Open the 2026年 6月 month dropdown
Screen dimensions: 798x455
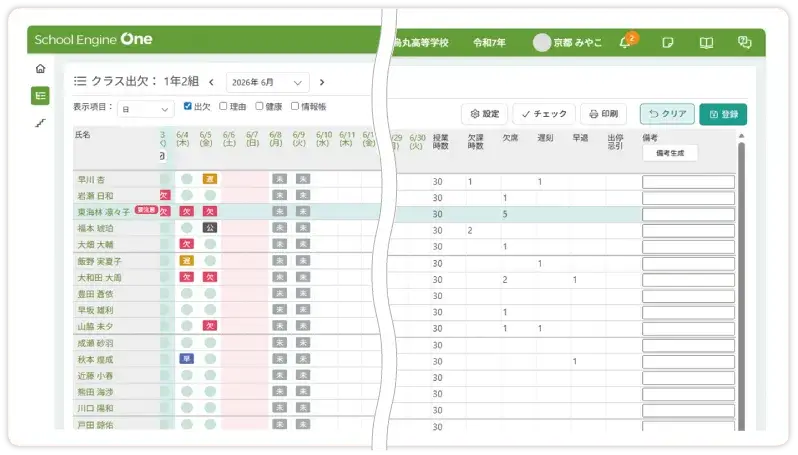click(267, 82)
